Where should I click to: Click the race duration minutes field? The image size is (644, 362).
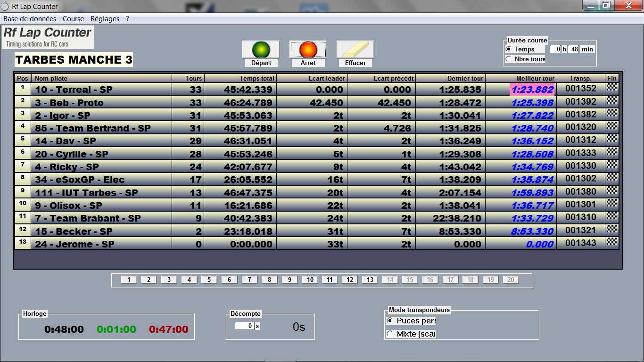coord(573,49)
